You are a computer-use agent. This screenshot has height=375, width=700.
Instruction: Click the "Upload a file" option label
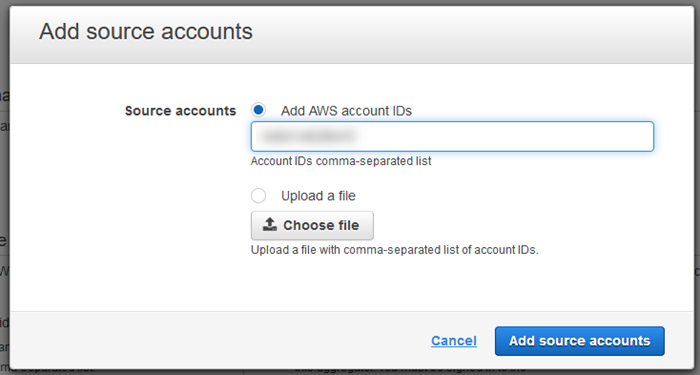[318, 196]
